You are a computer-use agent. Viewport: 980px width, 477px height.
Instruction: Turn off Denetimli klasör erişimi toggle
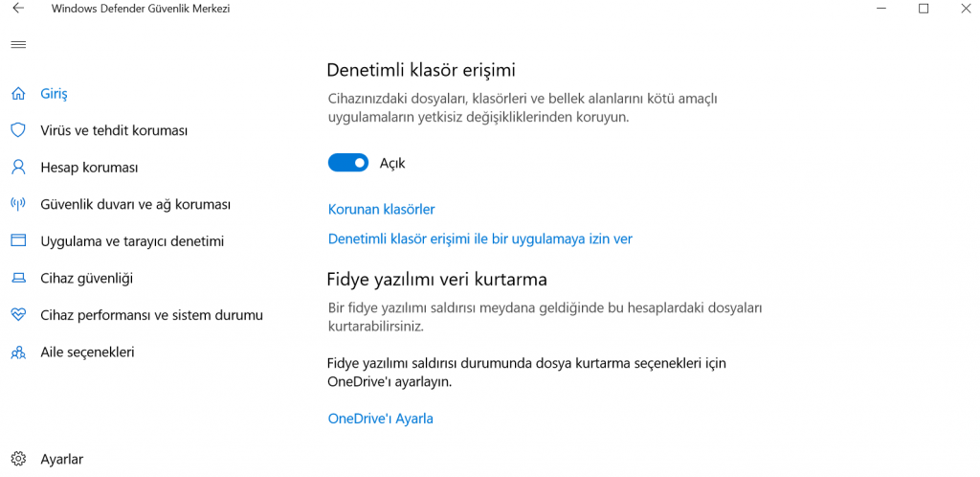348,163
